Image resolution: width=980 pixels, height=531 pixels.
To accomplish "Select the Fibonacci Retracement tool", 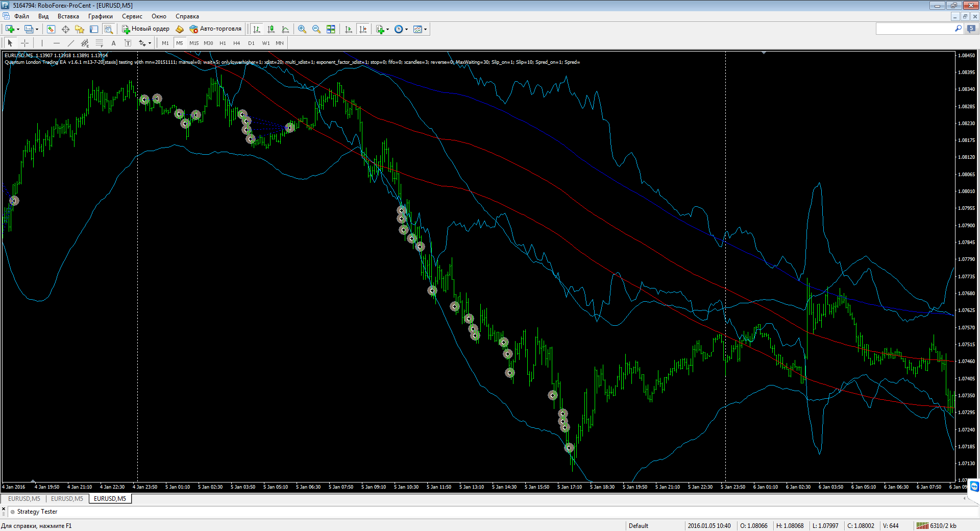I will (x=99, y=43).
